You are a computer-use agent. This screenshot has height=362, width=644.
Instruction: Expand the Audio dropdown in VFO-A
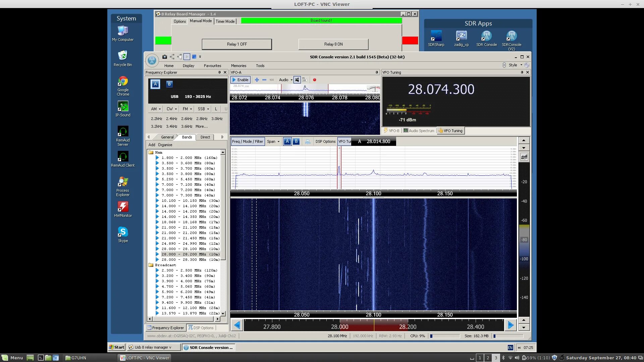pyautogui.click(x=291, y=80)
